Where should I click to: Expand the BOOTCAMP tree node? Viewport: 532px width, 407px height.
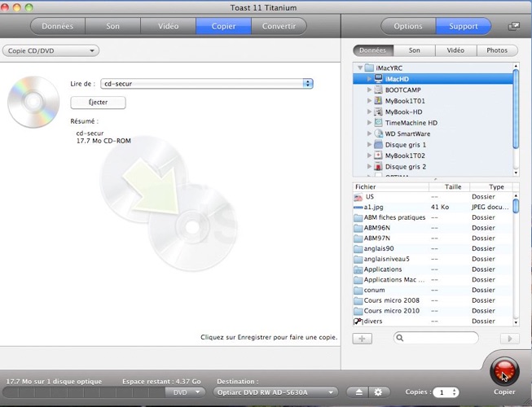(x=369, y=90)
